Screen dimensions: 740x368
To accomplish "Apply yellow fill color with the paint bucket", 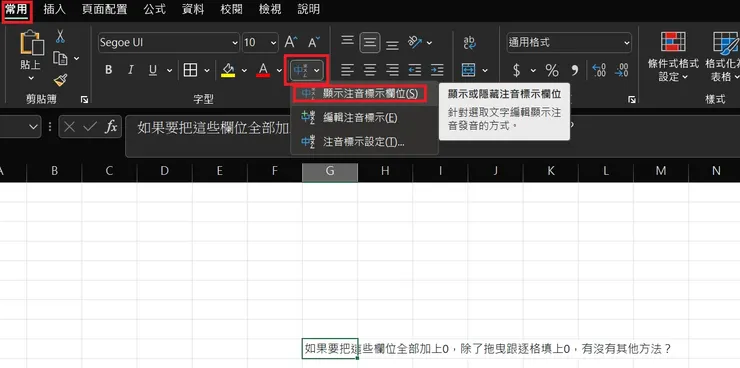I will coord(228,70).
